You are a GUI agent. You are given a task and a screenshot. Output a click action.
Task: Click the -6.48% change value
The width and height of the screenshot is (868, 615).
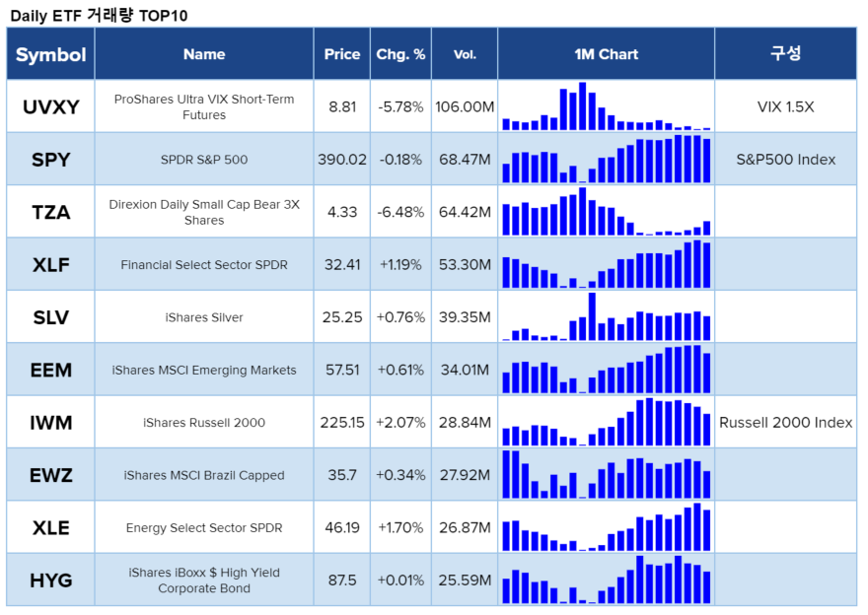click(400, 212)
